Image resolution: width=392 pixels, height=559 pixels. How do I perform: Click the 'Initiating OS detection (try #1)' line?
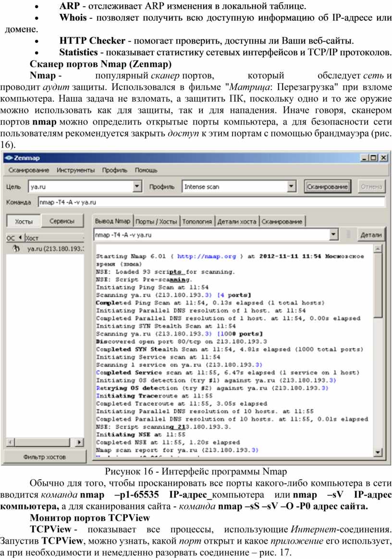216,380
